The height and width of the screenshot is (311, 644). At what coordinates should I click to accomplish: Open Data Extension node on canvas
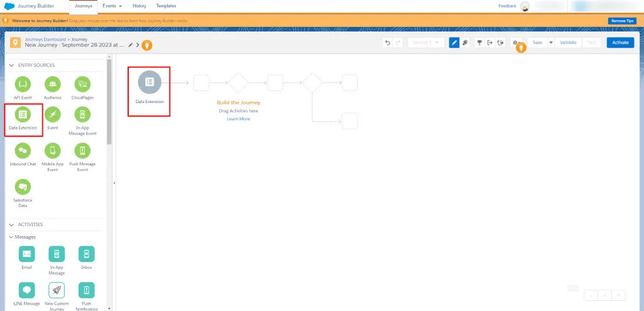(x=150, y=82)
